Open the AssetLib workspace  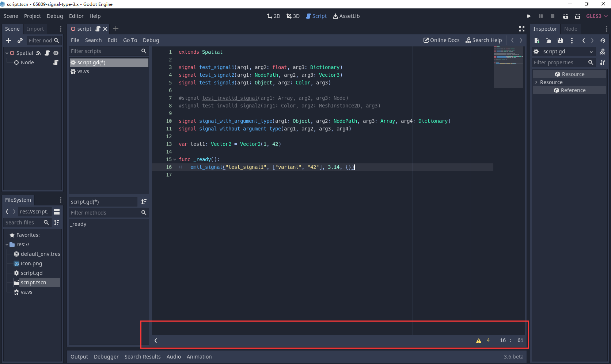point(346,16)
